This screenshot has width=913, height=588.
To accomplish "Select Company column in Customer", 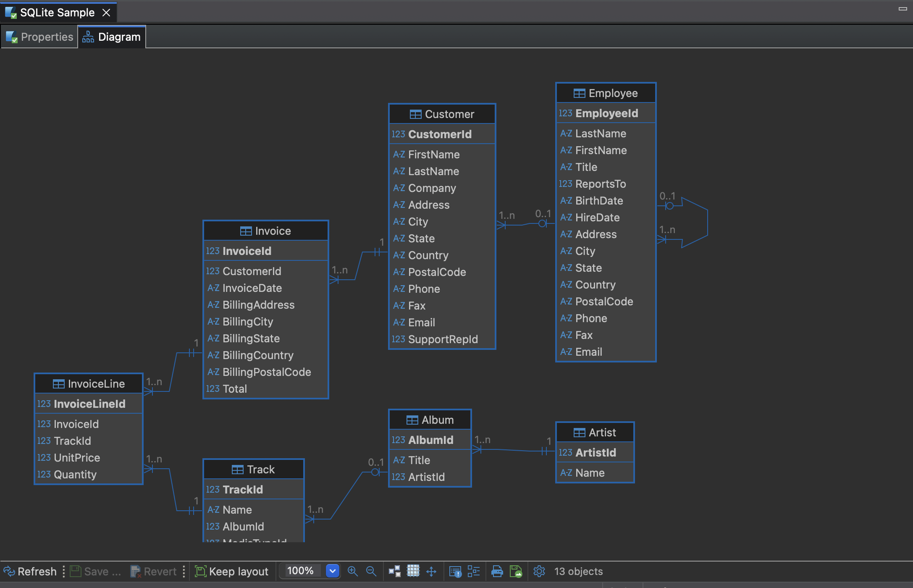I will coord(442,188).
